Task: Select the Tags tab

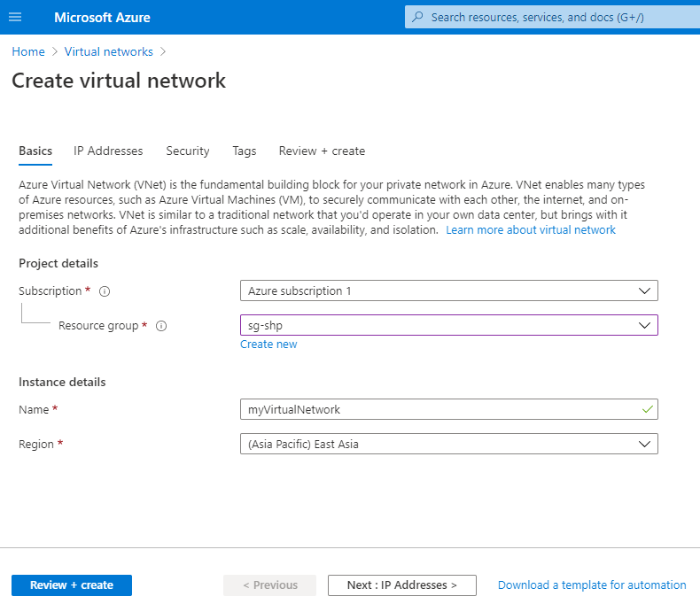Action: (245, 151)
